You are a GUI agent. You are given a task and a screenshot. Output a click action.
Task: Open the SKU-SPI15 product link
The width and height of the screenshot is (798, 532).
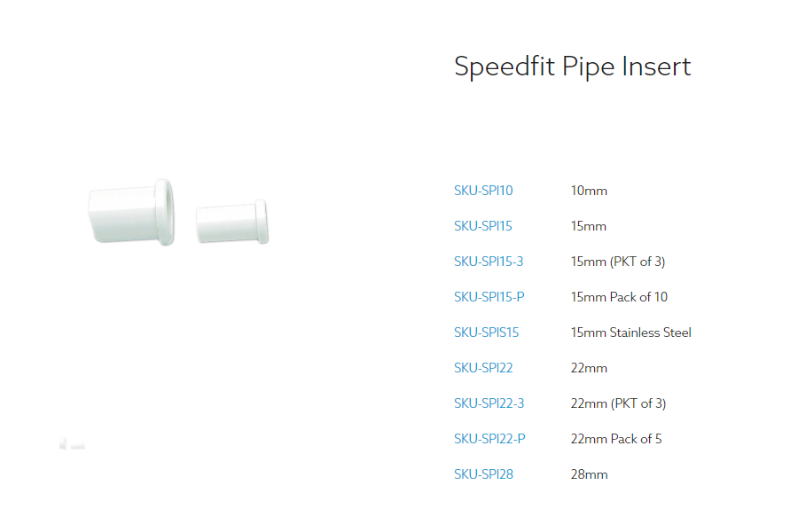(x=482, y=226)
